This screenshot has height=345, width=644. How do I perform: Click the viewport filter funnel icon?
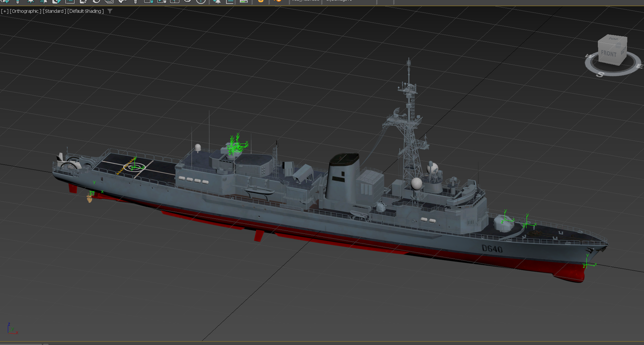click(110, 11)
